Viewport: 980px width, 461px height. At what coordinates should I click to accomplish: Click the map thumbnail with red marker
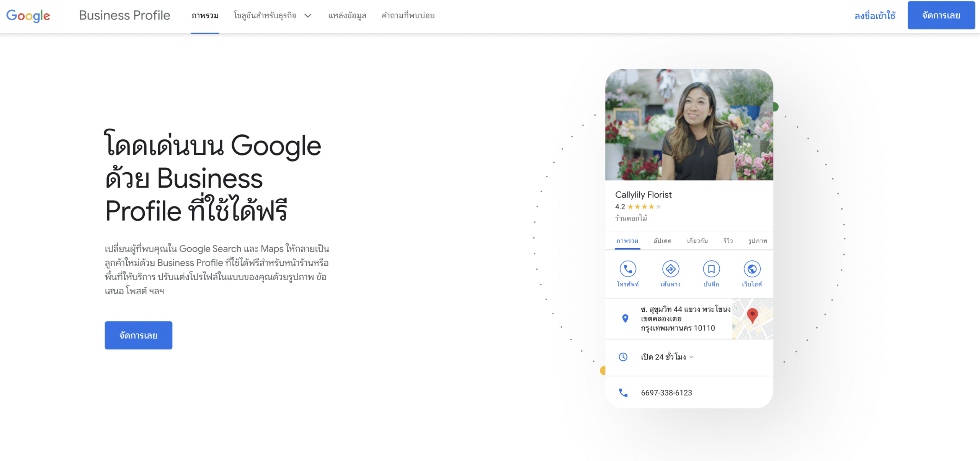[753, 319]
